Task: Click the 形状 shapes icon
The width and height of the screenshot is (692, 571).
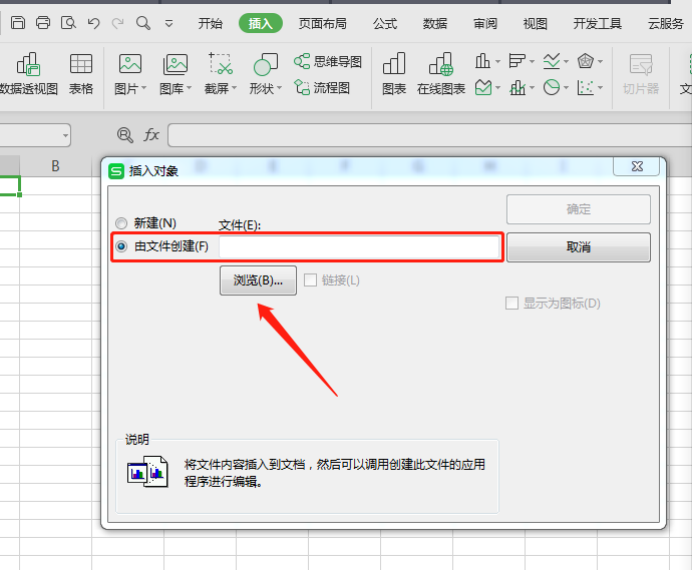Action: tap(266, 64)
